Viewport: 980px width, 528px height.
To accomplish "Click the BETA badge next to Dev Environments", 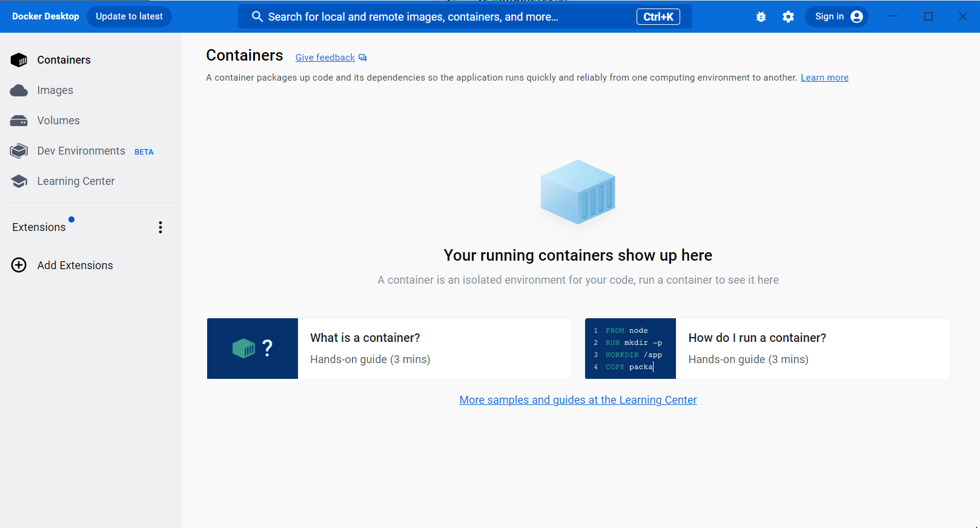I will point(144,152).
